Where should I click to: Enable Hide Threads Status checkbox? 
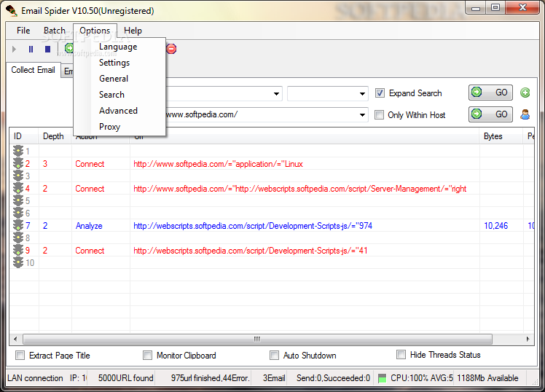401,354
